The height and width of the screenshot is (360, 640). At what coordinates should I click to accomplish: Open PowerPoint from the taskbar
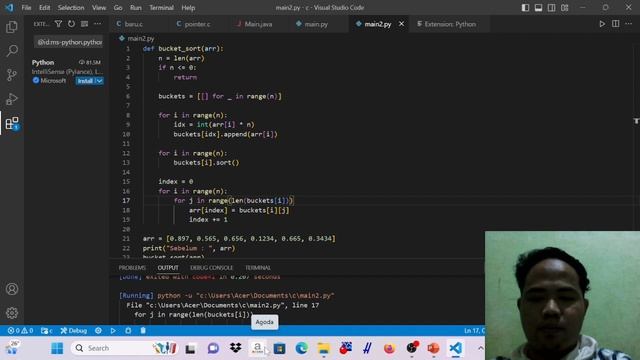click(x=433, y=348)
